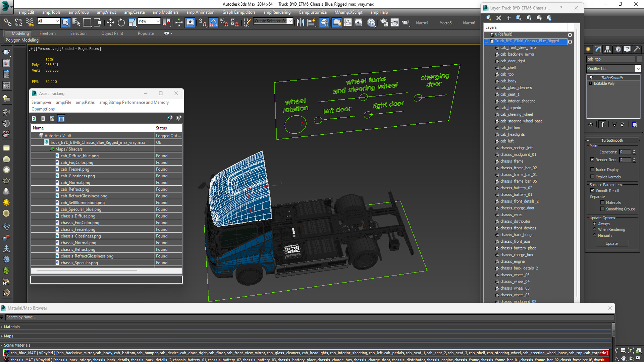Open the reference coordinate View dropdown
Viewport: 644px width, 362px height.
(x=158, y=21)
